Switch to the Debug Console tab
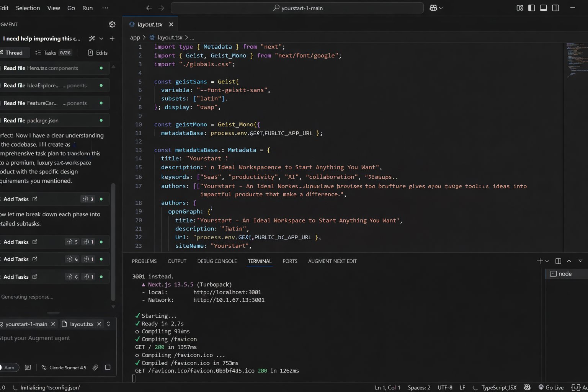 217,261
